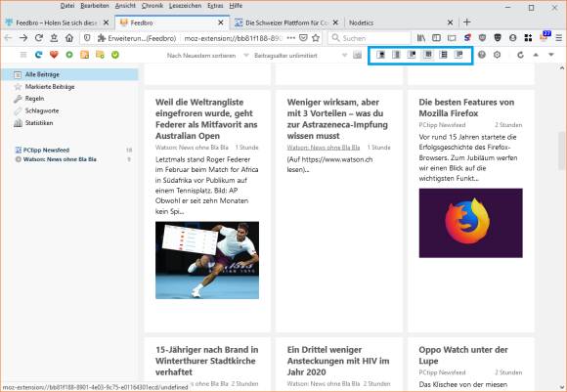Switch to the fourth grid view layout icon
Viewport: 567px width, 392px height.
pos(428,55)
